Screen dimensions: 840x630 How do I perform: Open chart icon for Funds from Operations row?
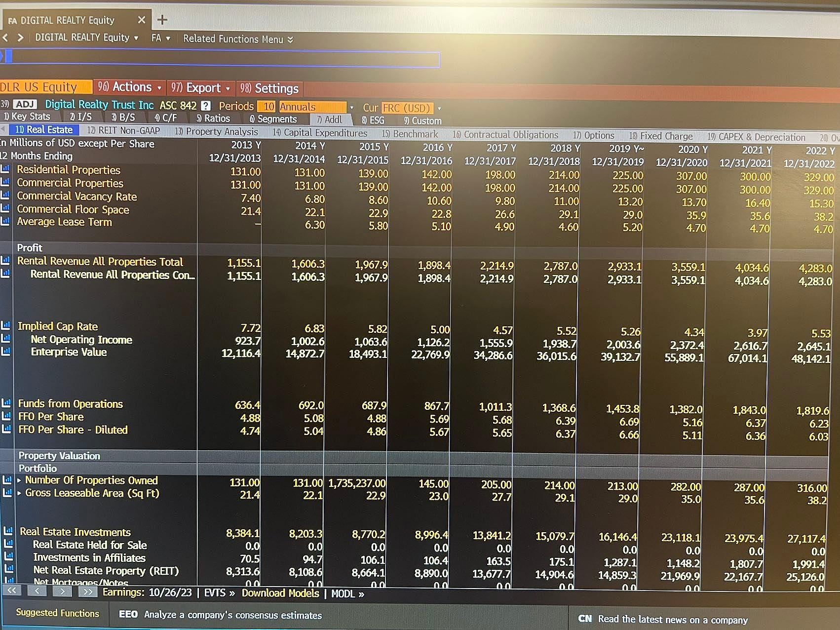click(x=6, y=403)
